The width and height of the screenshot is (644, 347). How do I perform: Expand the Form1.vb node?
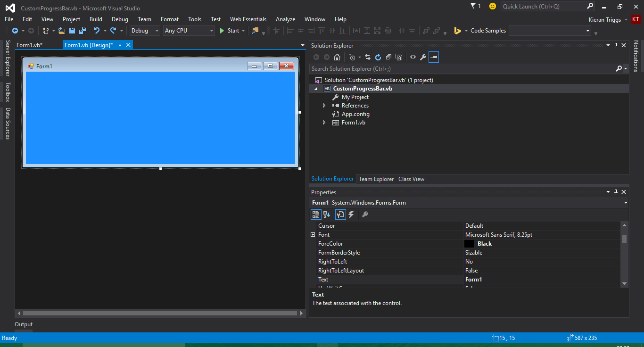pos(324,123)
